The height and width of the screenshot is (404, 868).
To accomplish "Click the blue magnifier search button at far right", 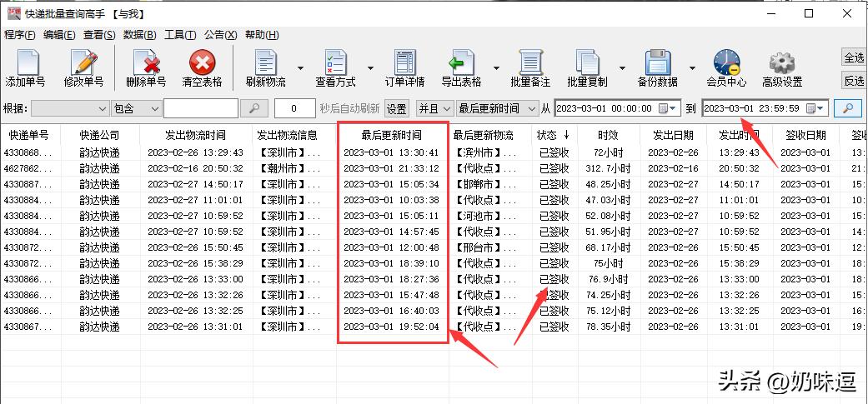I will coord(847,108).
